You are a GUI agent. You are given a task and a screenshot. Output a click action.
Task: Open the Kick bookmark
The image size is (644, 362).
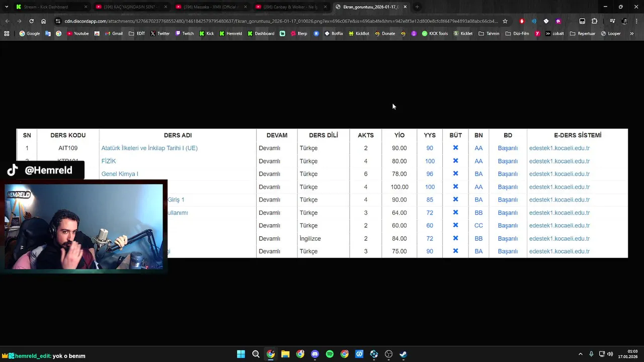pyautogui.click(x=206, y=34)
